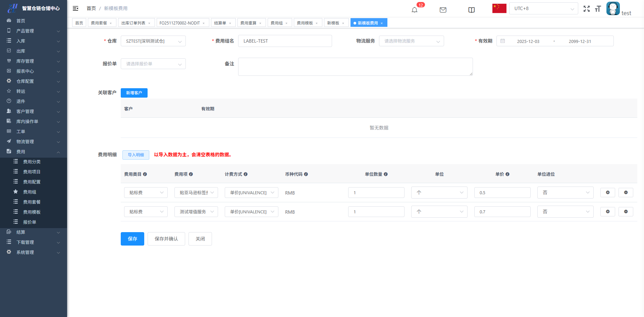Collapse the sidebar with hamburger icon

point(75,8)
